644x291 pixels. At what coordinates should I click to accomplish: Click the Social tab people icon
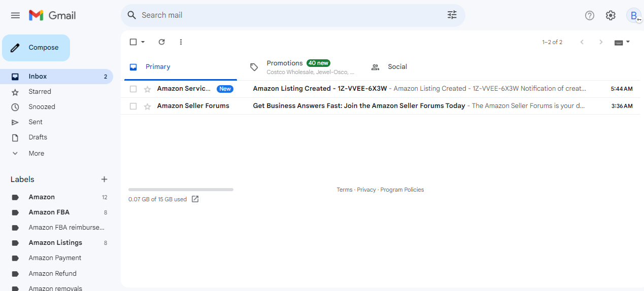point(376,67)
